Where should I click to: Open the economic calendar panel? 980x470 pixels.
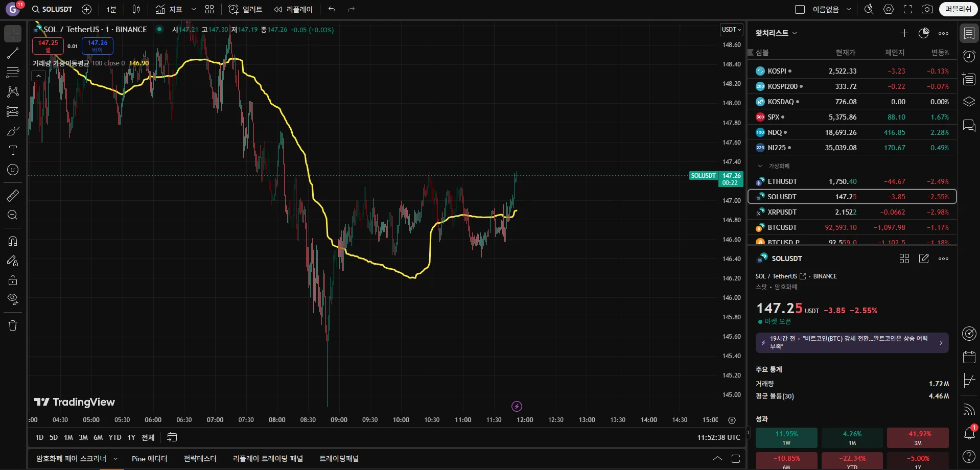[969, 357]
